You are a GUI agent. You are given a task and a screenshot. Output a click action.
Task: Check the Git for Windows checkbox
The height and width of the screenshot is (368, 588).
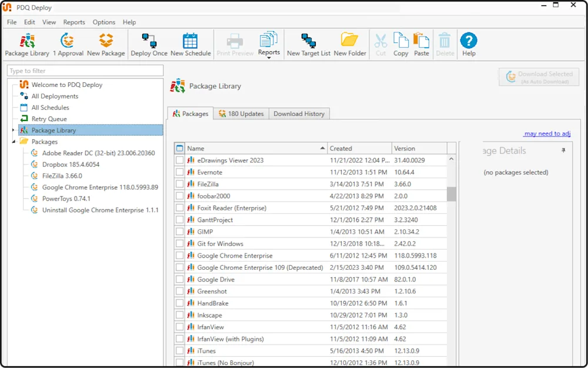click(x=179, y=243)
